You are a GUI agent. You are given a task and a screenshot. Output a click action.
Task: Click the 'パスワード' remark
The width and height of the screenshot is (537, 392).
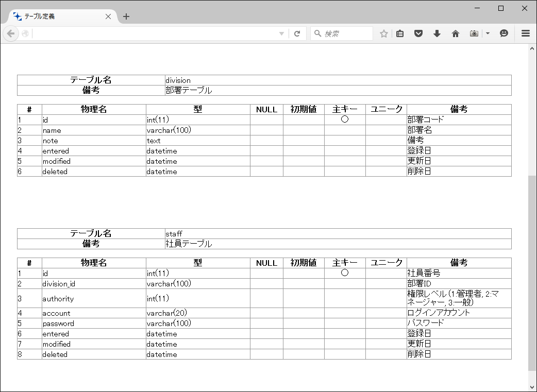[x=426, y=323]
